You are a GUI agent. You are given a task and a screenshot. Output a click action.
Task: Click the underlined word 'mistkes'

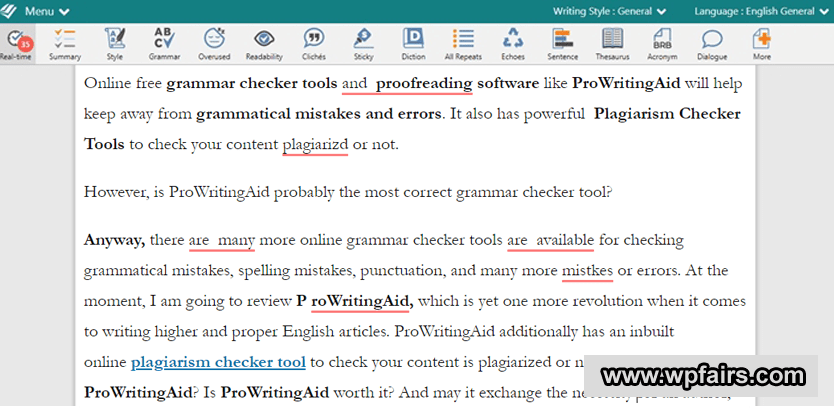(x=587, y=271)
